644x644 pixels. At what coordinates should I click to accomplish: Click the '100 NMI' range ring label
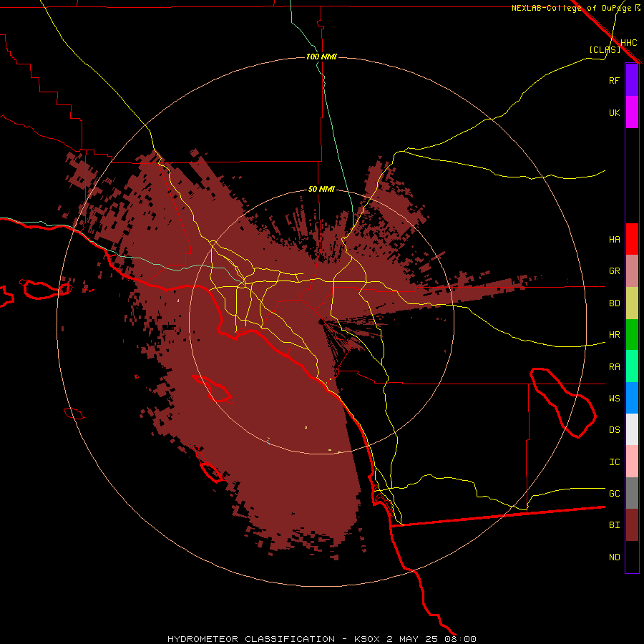tap(321, 57)
